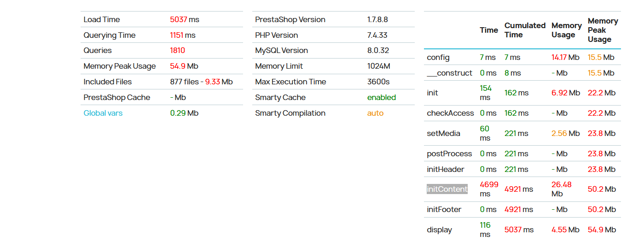Click the Memory Limit 1024M value
644x248 pixels.
pyautogui.click(x=378, y=66)
